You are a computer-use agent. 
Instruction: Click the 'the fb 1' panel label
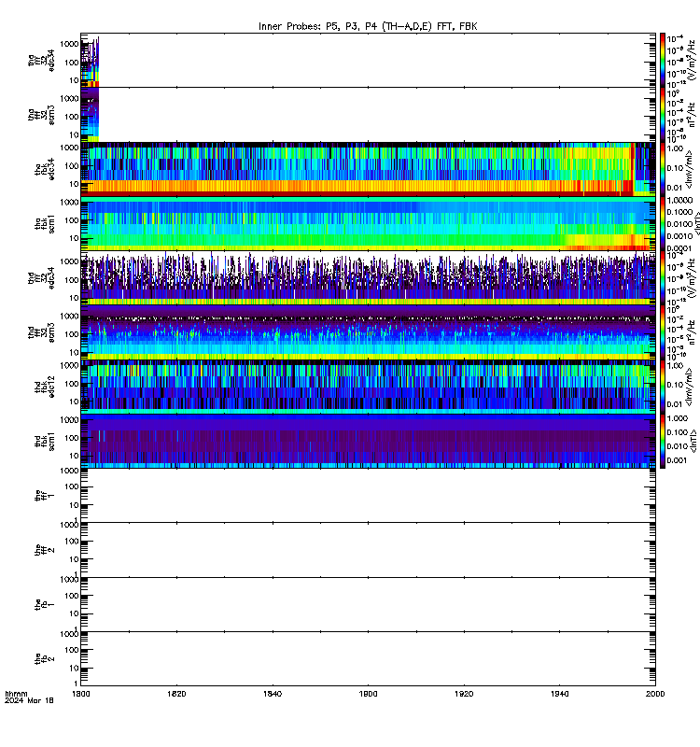(x=45, y=604)
